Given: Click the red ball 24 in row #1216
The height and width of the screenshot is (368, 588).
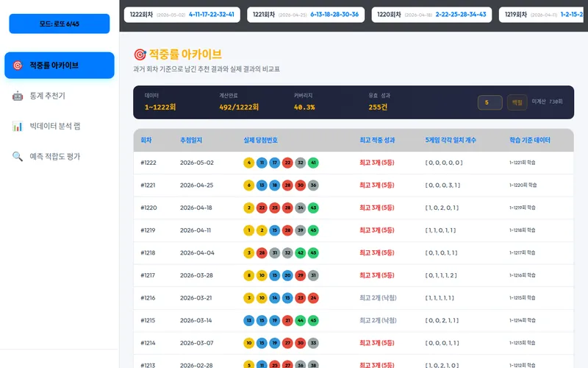Looking at the screenshot, I should tap(313, 298).
